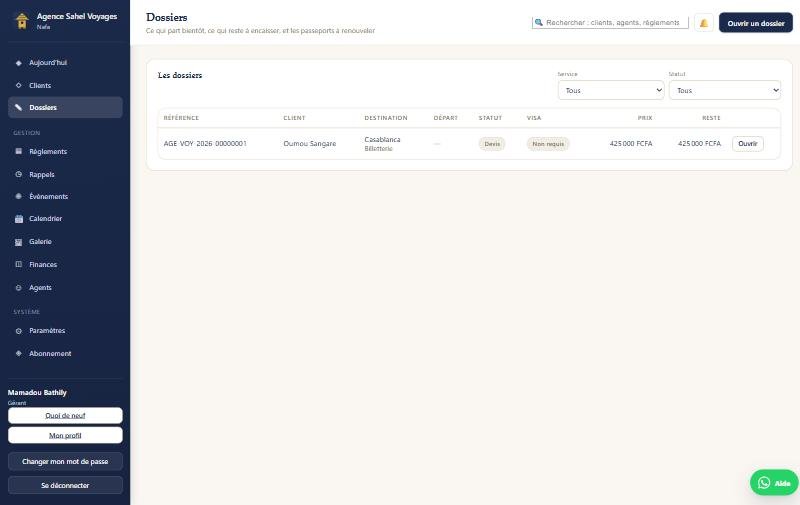This screenshot has height=505, width=800.
Task: Click the Les dossiers heading
Action: pyautogui.click(x=180, y=75)
